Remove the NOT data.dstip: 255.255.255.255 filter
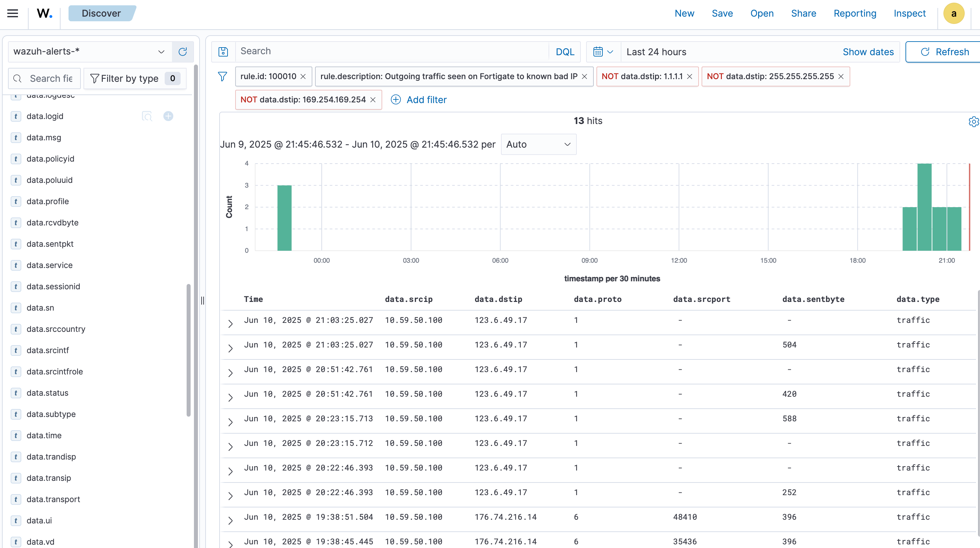Viewport: 980px width, 548px height. tap(841, 77)
